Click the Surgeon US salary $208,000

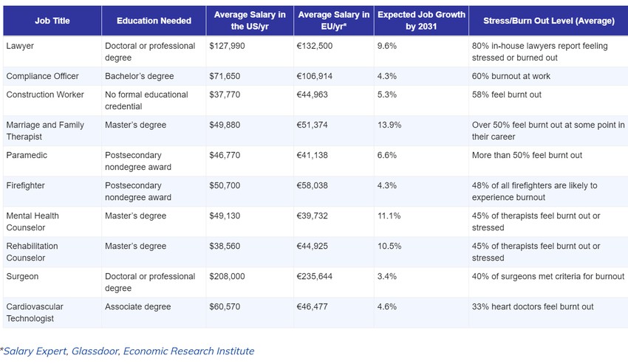tap(231, 276)
